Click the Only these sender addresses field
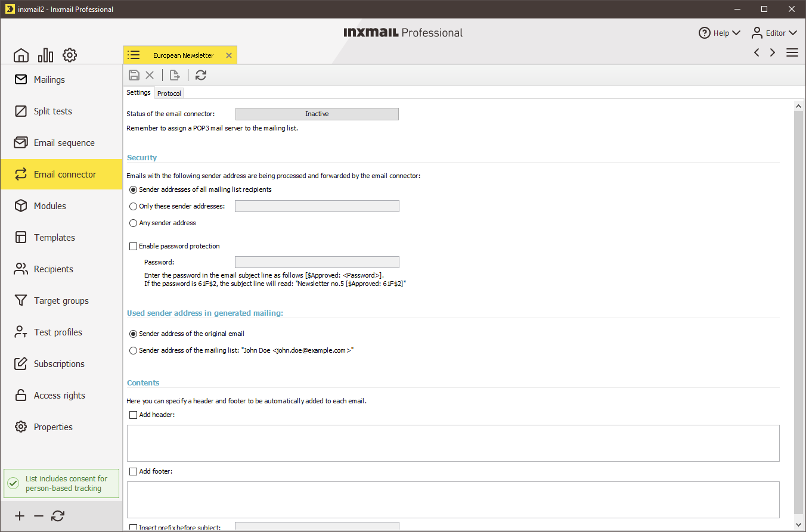The width and height of the screenshot is (806, 532). 317,206
